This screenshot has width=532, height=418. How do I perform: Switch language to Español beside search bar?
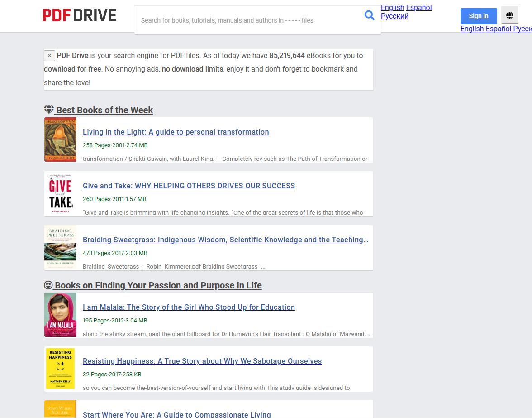pos(419,7)
